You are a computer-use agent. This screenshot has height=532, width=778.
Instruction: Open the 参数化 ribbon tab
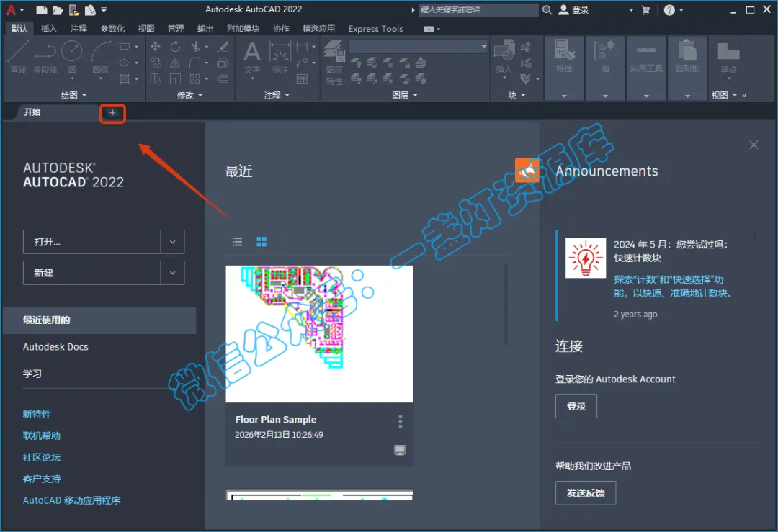coord(112,29)
